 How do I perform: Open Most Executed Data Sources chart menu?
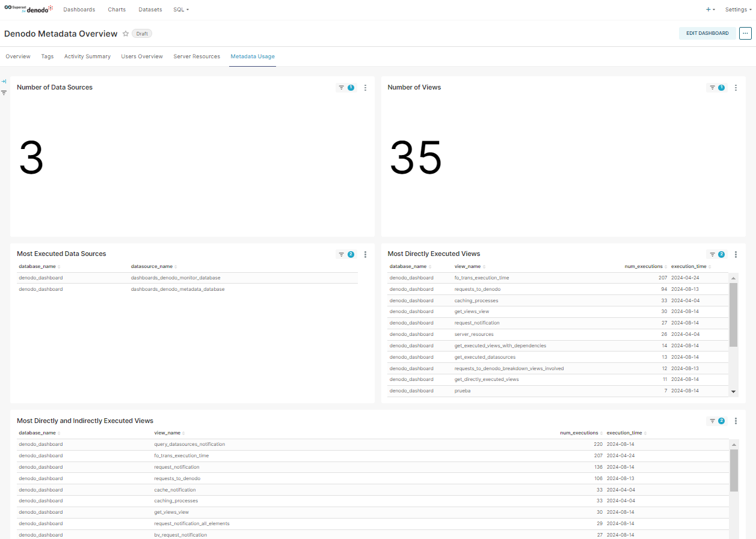[365, 254]
